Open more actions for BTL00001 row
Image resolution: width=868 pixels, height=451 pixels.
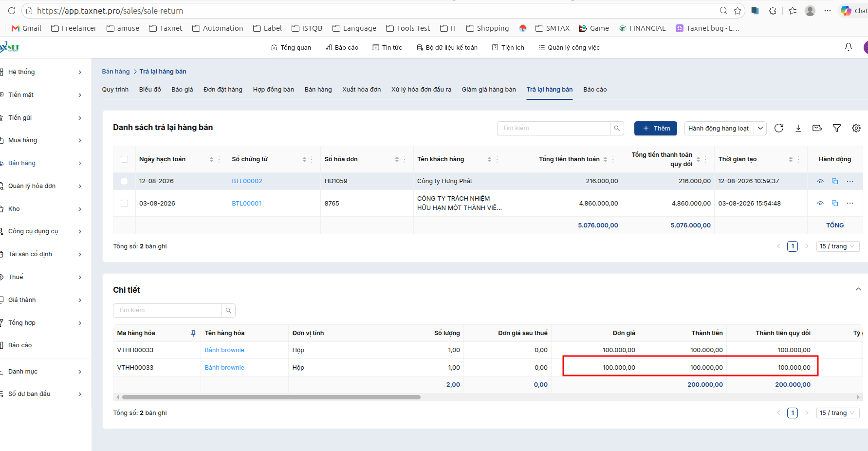[850, 203]
